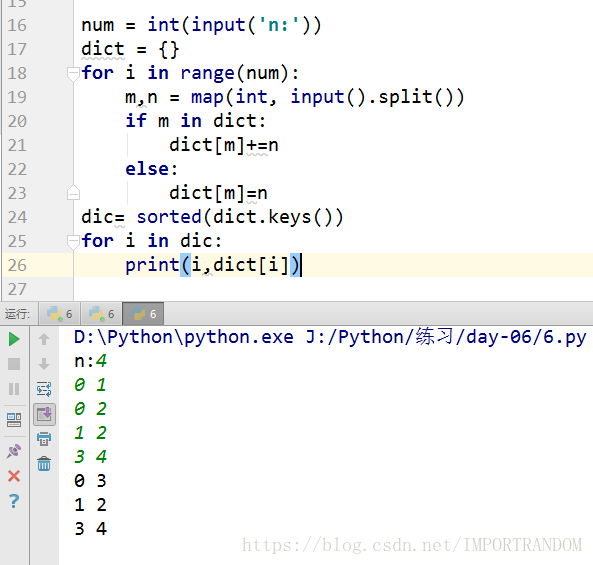Click the code "for i in range(num):"

(190, 73)
